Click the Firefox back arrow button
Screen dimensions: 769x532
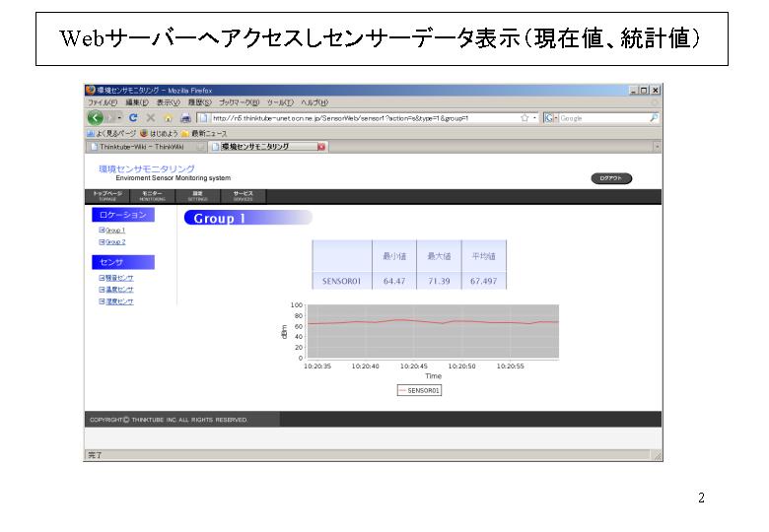click(96, 117)
